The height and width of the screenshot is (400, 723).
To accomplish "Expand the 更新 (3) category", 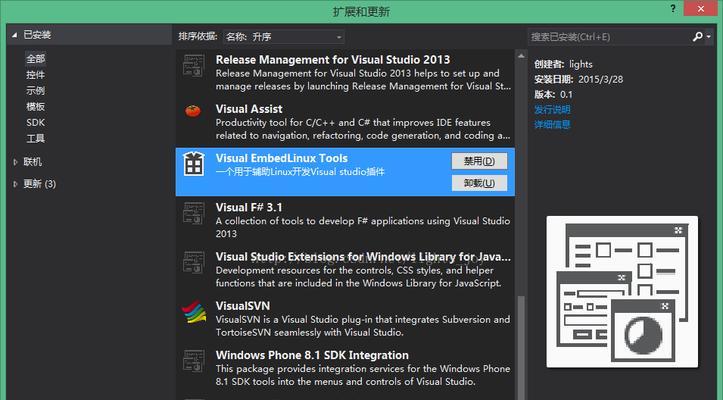I will (x=15, y=184).
